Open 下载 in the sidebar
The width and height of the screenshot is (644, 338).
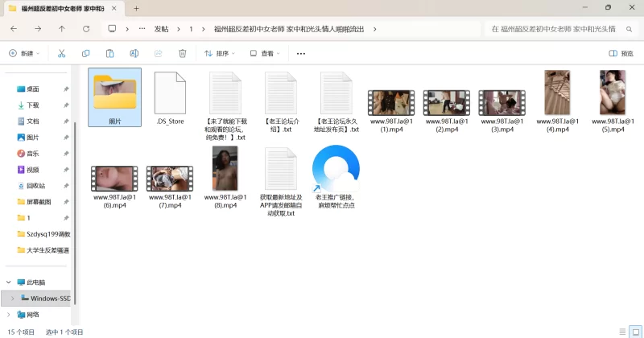[33, 105]
